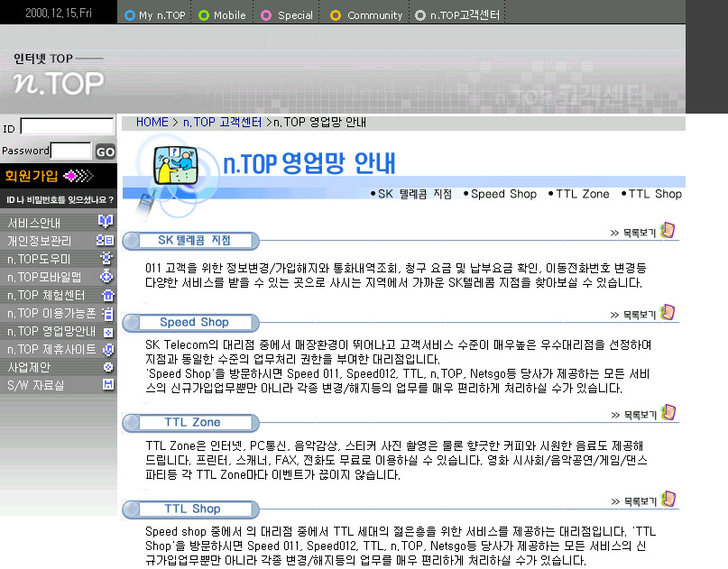The image size is (728, 569).
Task: Open My n.TOP menu
Action: (162, 15)
